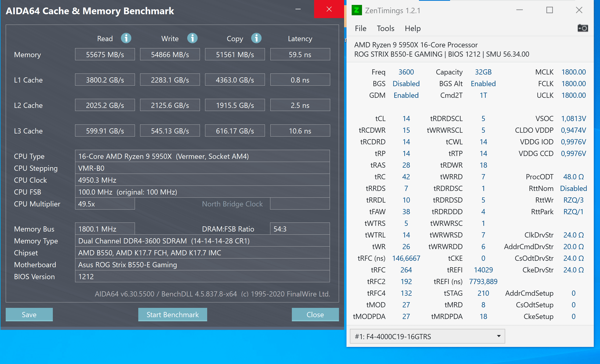
Task: Click Start Benchmark in AIDA64
Action: click(x=173, y=315)
